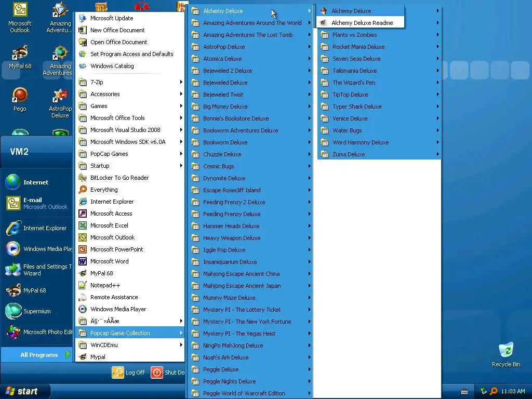The width and height of the screenshot is (532, 399).
Task: Click the tray icon left of the magnifier
Action: coord(484,391)
